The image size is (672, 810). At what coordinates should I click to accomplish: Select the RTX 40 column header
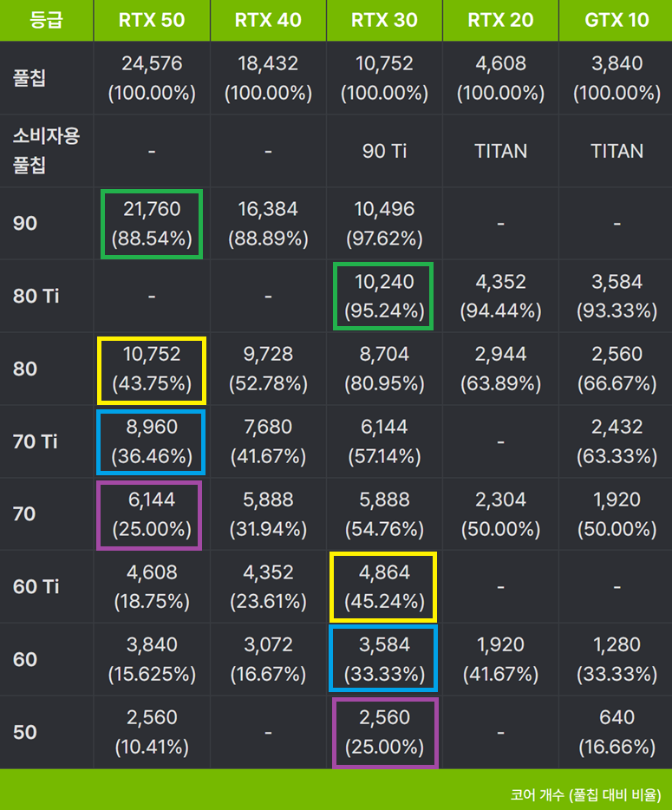(268, 20)
